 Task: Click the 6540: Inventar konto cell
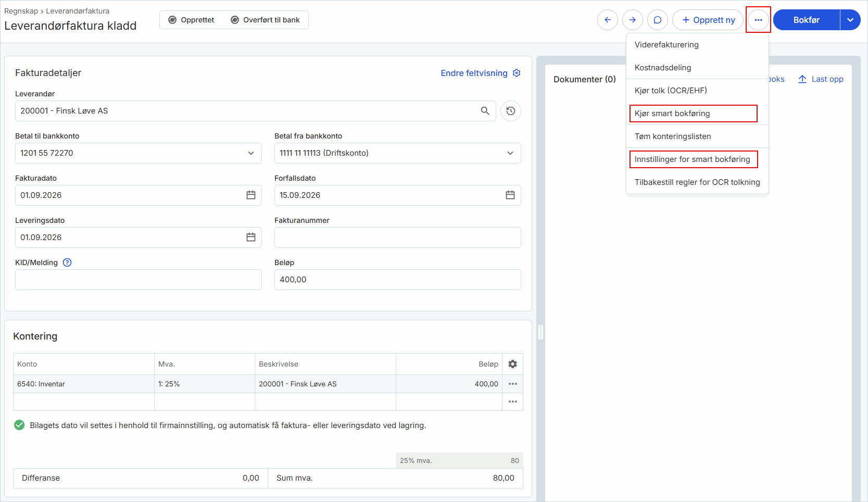84,384
